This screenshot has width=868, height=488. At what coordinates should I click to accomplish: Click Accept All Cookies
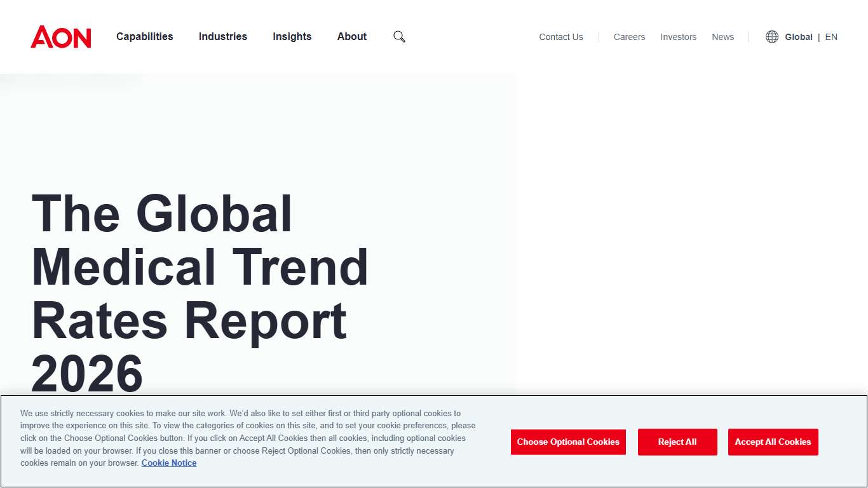tap(773, 442)
